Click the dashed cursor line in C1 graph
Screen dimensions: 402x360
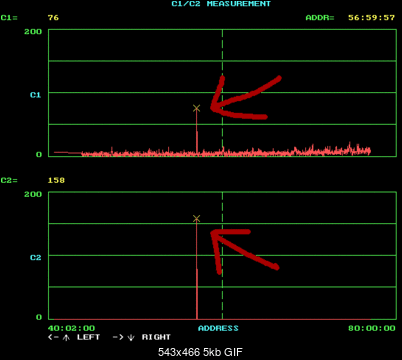[x=222, y=93]
